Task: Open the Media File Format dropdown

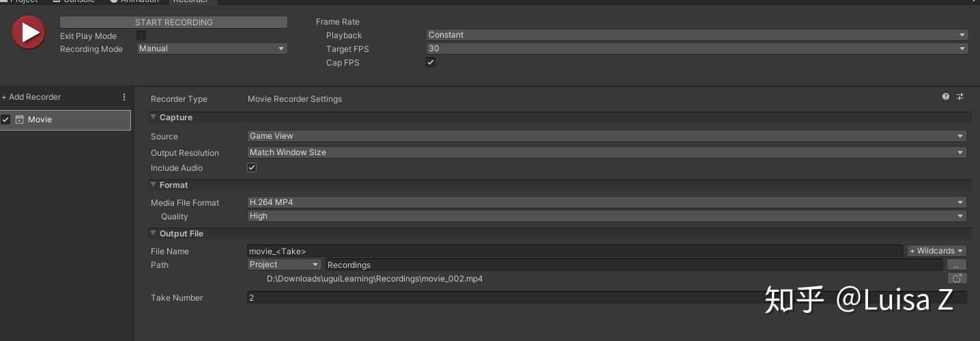Action: (606, 202)
